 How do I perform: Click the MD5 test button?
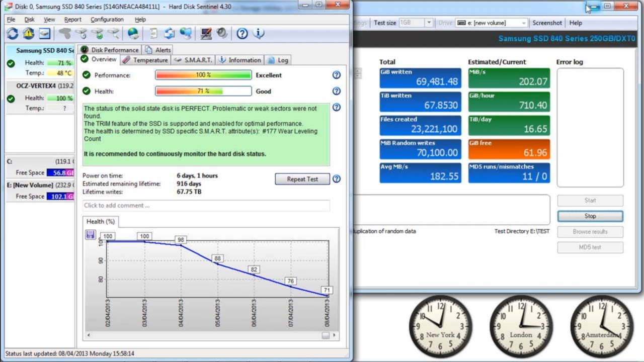(x=590, y=247)
